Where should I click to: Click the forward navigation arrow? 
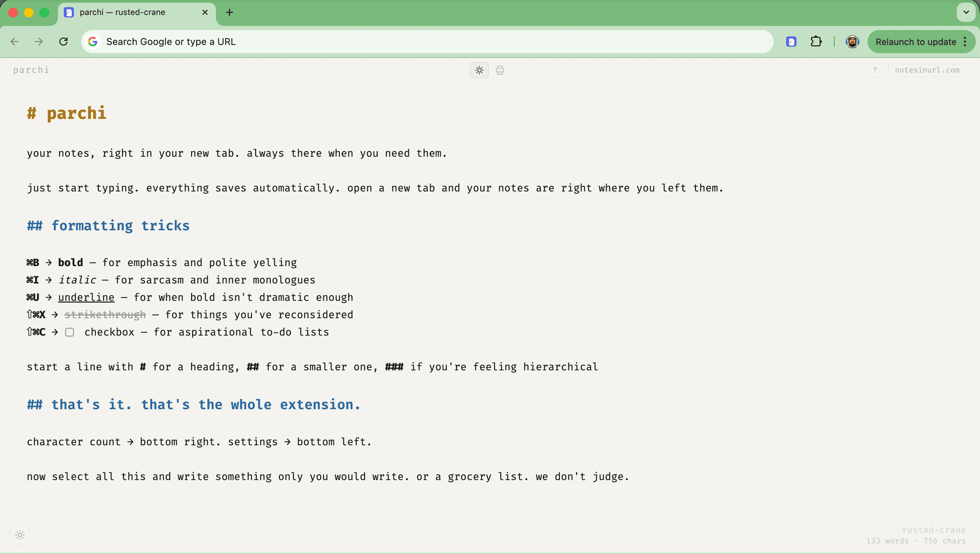click(38, 42)
